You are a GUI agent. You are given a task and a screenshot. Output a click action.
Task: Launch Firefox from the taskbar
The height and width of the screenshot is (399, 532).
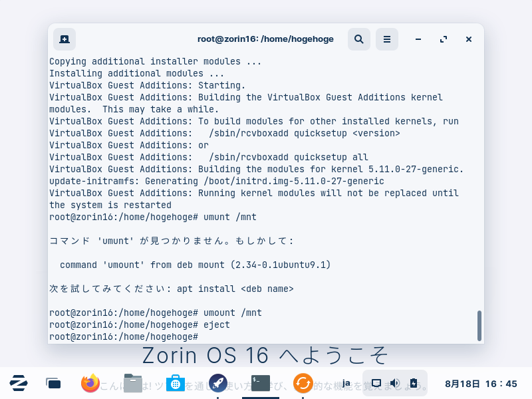[x=90, y=384]
